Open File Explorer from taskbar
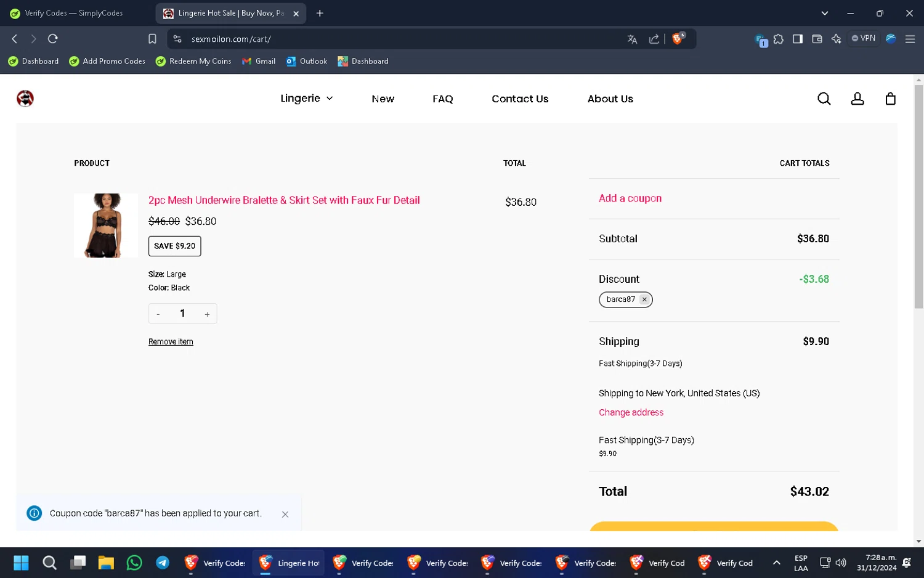Screen dimensions: 924x578 [106, 563]
